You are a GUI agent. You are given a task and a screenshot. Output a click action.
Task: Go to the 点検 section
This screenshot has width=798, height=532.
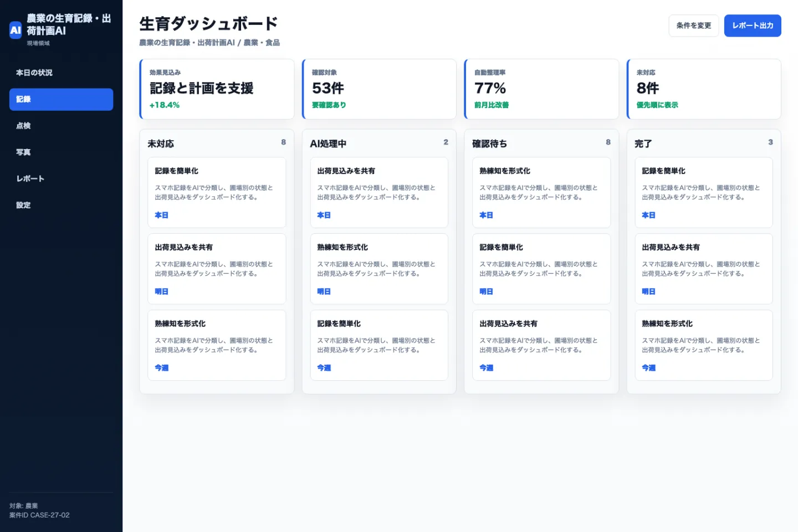[61, 126]
